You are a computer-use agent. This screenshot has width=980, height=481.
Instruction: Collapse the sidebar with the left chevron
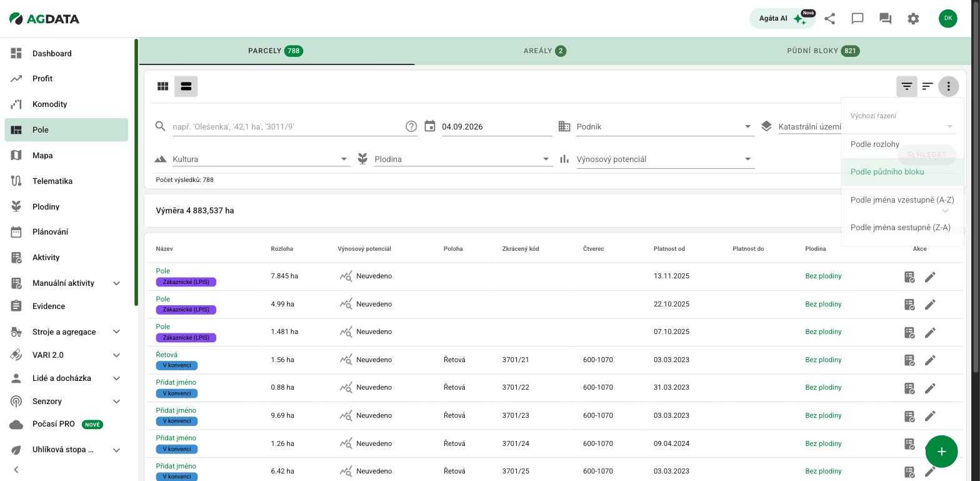pos(16,470)
